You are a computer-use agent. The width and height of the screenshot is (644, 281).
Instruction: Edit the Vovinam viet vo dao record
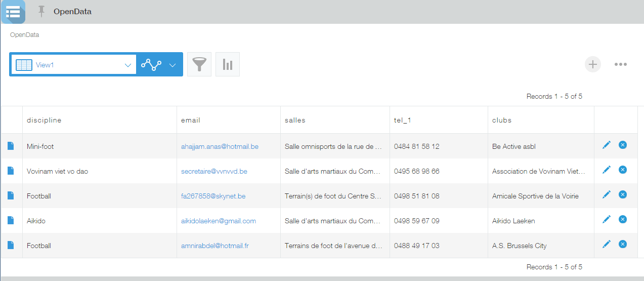click(x=607, y=170)
